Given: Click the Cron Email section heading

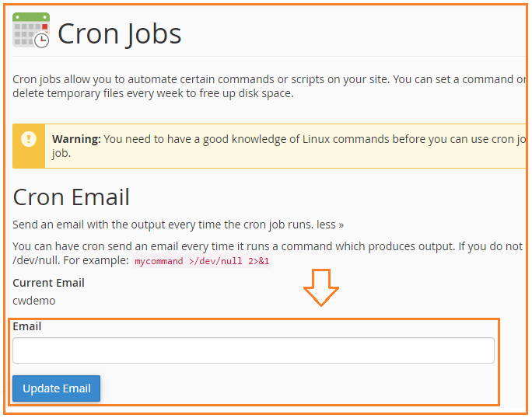Looking at the screenshot, I should click(x=71, y=197).
